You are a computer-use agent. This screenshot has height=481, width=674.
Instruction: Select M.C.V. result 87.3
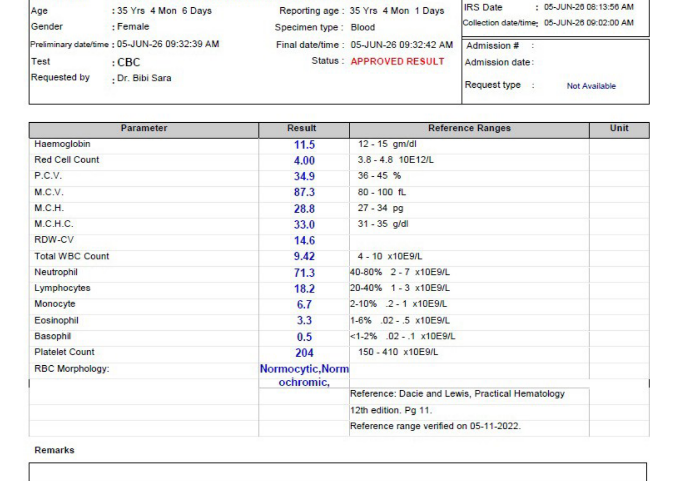pyautogui.click(x=304, y=193)
